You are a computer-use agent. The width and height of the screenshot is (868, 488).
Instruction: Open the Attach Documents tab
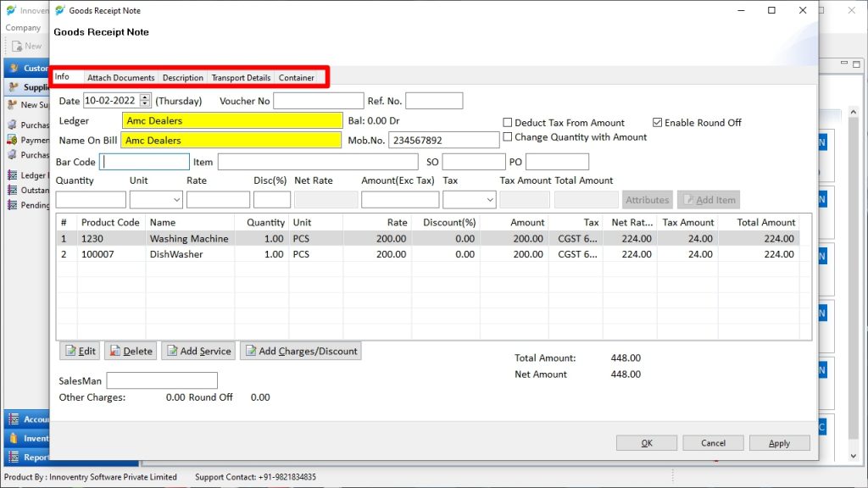(120, 78)
